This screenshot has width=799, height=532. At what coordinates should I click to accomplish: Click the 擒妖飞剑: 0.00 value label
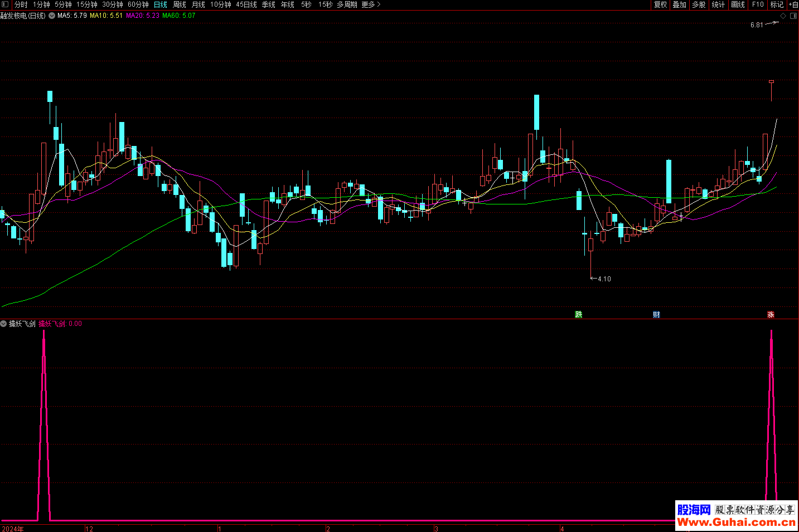click(60, 324)
